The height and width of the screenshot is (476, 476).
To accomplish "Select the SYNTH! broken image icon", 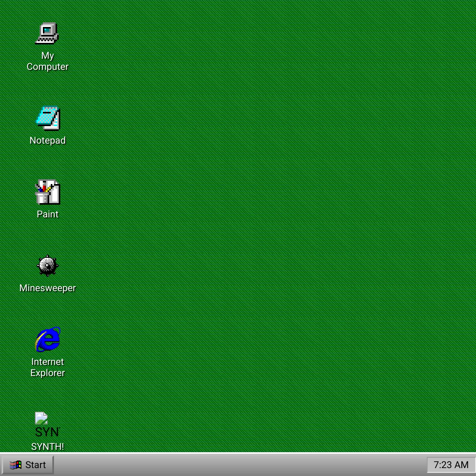I will pyautogui.click(x=47, y=424).
